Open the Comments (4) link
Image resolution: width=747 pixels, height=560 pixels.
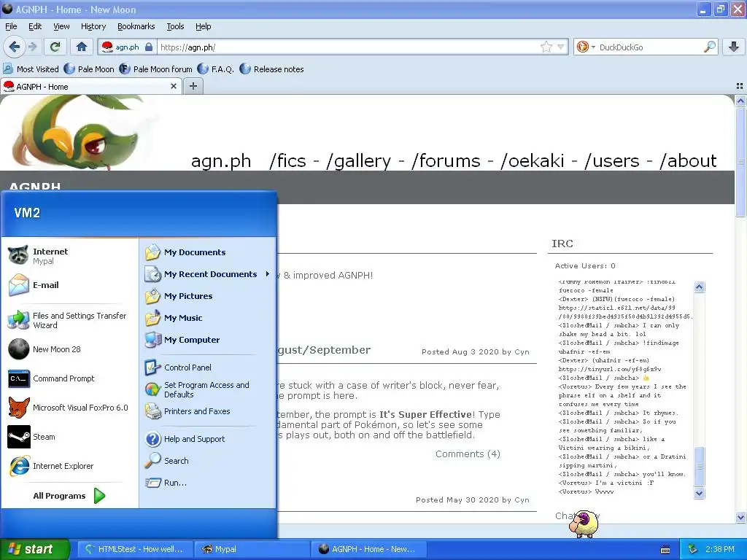click(468, 454)
